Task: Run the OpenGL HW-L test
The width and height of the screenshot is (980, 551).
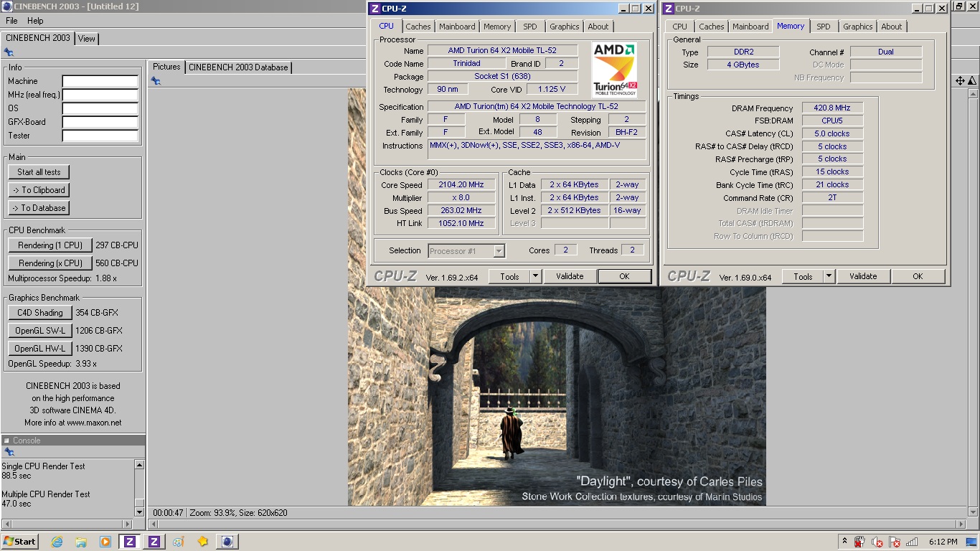Action: (40, 349)
